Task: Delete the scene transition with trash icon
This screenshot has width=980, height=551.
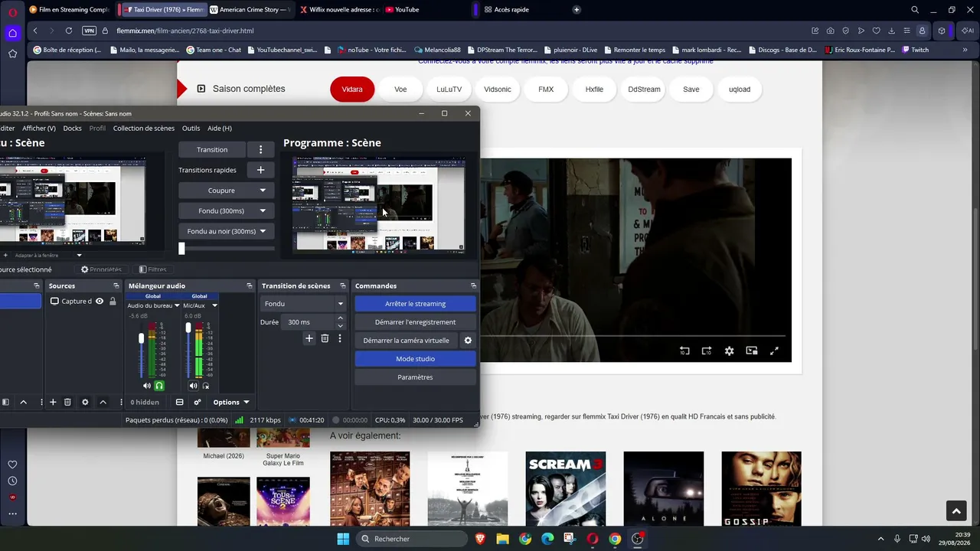Action: pyautogui.click(x=325, y=338)
